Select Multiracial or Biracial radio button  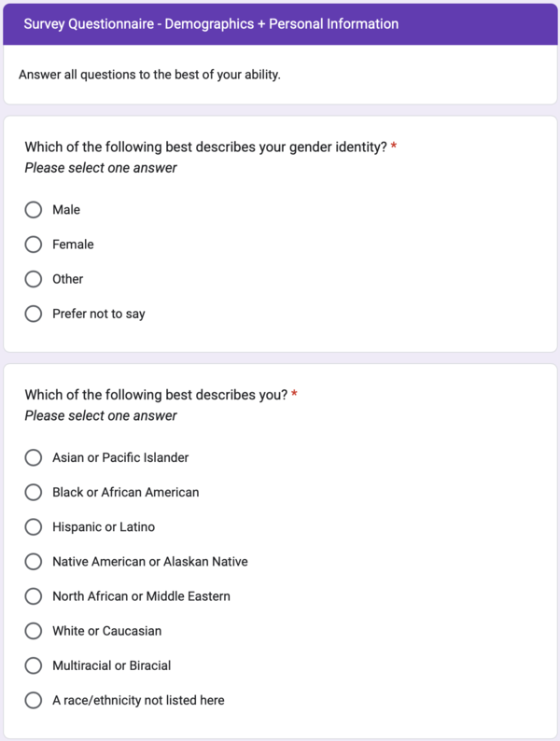34,665
